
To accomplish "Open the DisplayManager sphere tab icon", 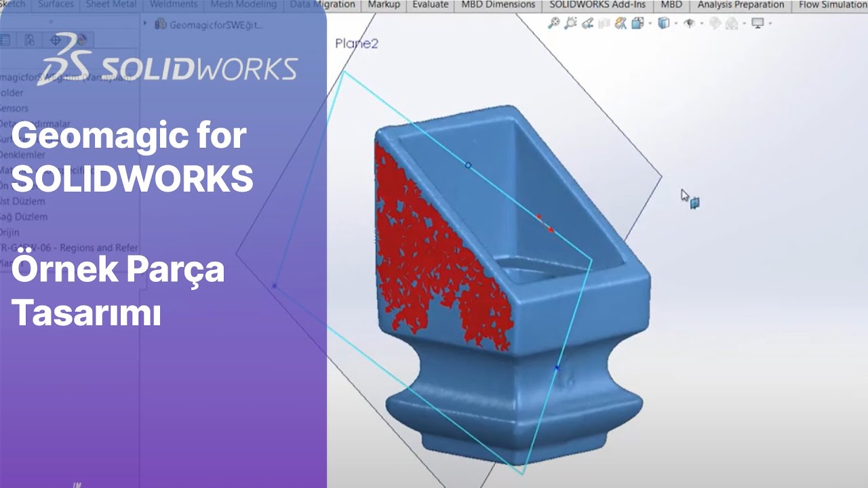I will click(81, 40).
